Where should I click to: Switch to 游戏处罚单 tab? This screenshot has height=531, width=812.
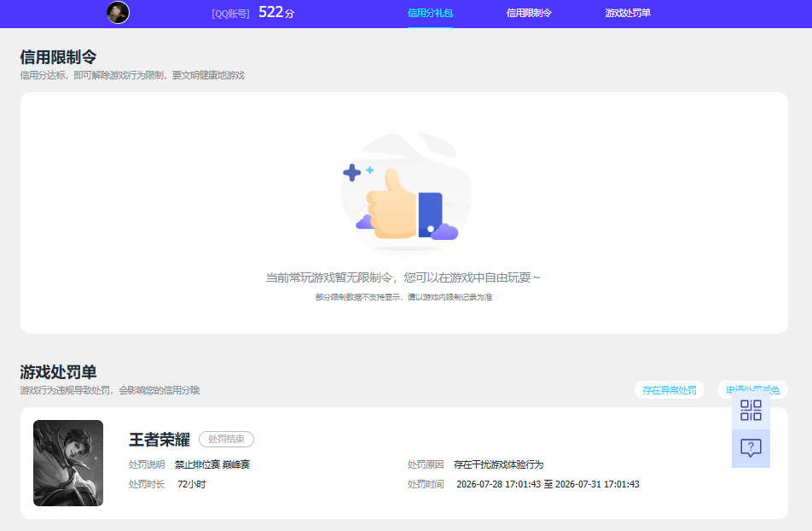[x=628, y=13]
